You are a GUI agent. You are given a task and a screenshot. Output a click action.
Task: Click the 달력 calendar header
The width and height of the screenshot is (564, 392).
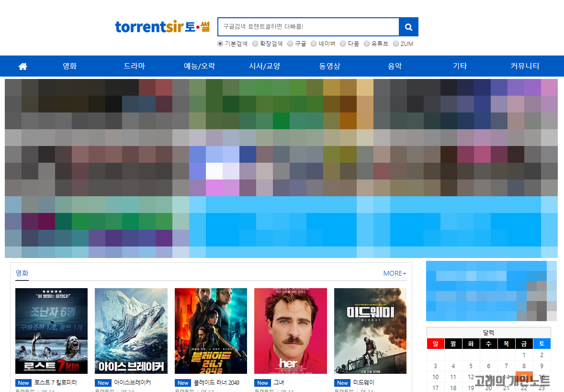488,333
